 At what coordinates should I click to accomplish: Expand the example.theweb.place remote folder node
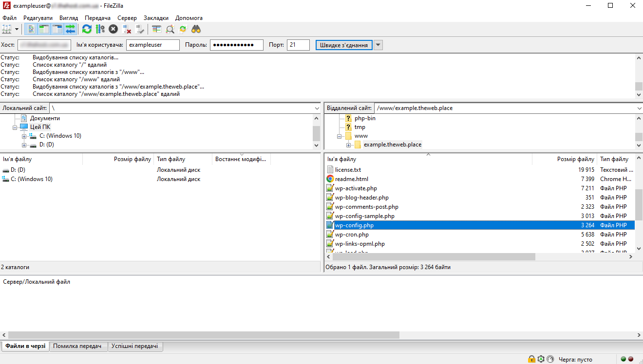pos(348,145)
